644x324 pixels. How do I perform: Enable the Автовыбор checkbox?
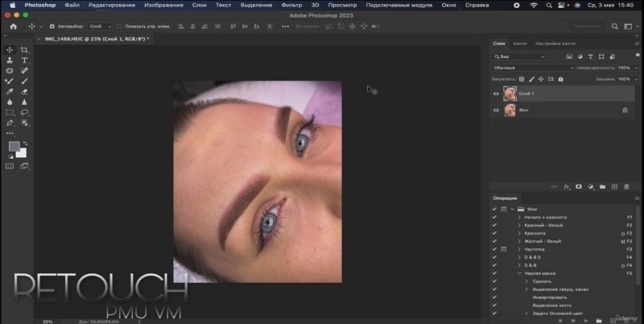pos(53,26)
